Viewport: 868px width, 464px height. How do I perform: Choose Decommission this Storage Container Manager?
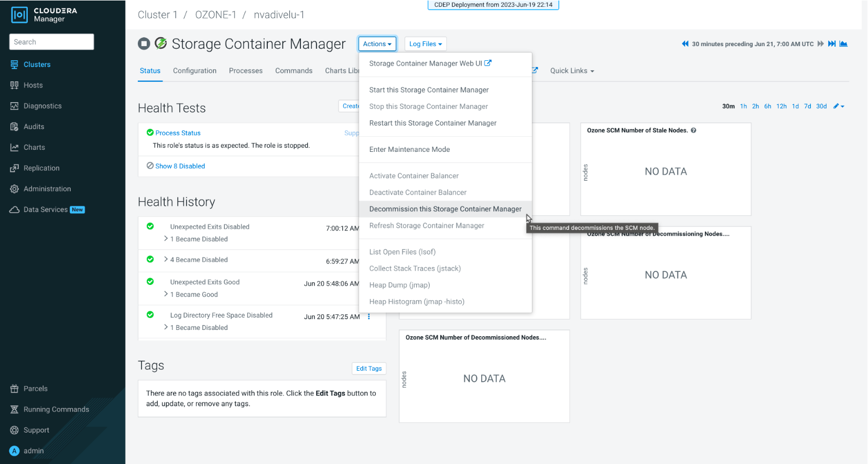point(445,209)
